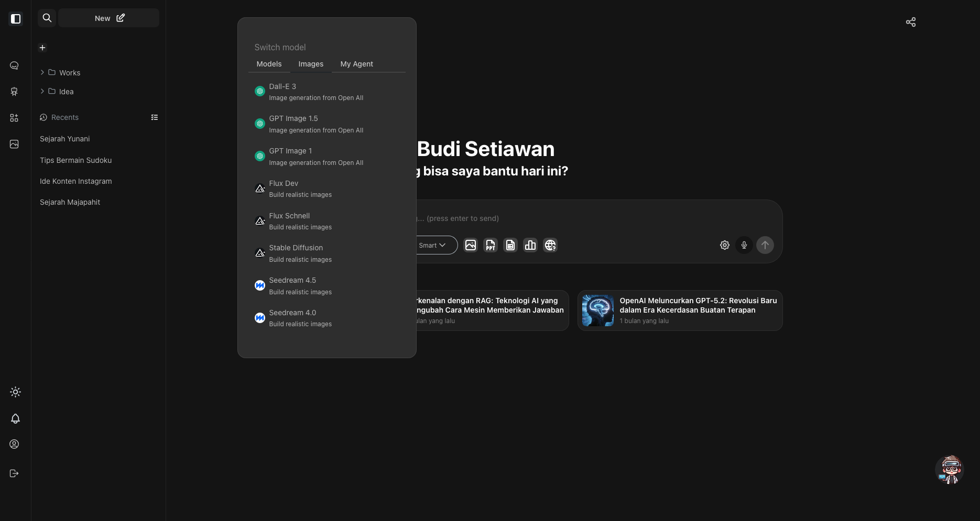The width and height of the screenshot is (980, 521).
Task: Choose Flux Schnell image model
Action: [x=300, y=221]
